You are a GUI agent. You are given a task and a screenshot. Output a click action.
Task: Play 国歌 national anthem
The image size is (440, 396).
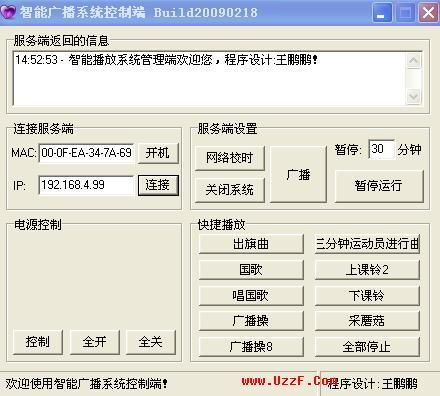[251, 269]
